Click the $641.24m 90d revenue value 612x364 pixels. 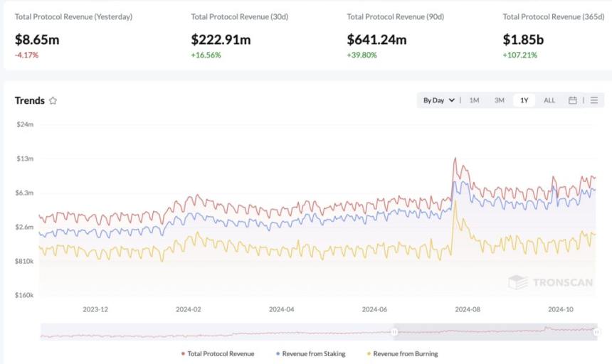[376, 40]
